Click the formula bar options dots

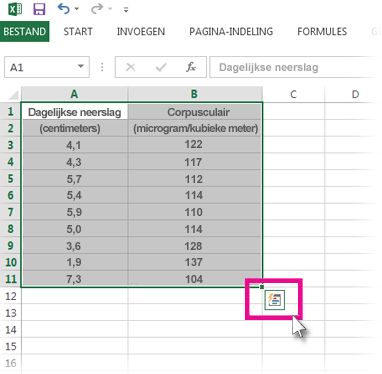click(x=102, y=67)
